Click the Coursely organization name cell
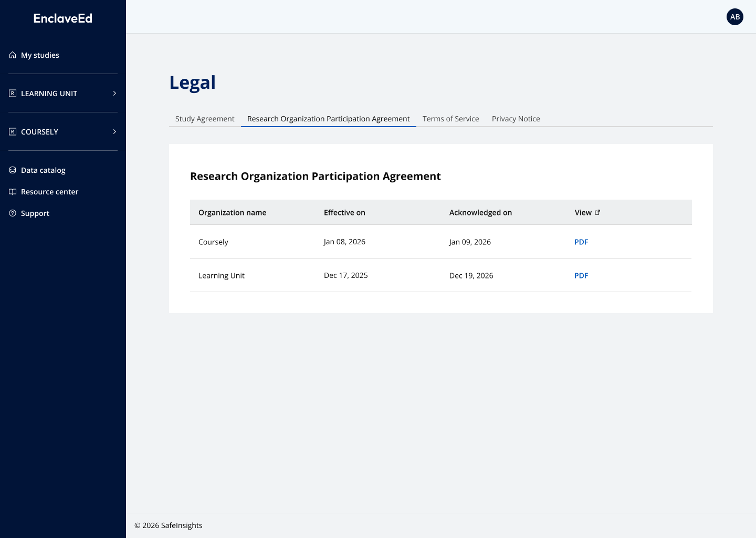 (213, 242)
